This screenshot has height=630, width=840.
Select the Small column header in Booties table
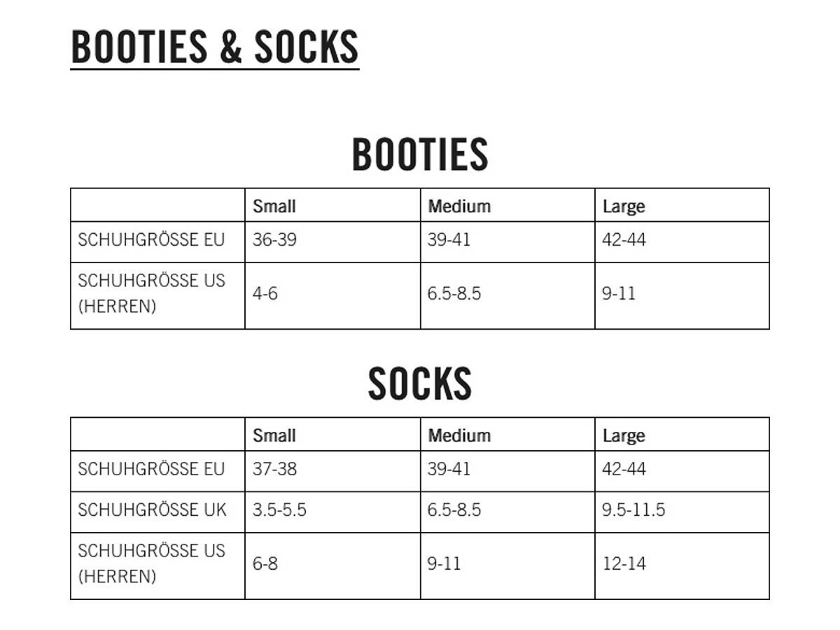[x=274, y=206]
